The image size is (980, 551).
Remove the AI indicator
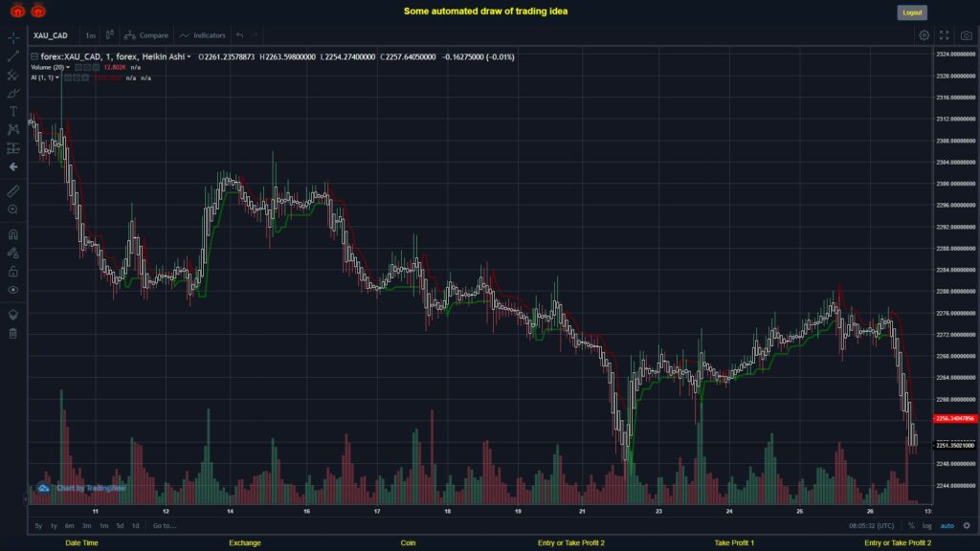(x=85, y=78)
